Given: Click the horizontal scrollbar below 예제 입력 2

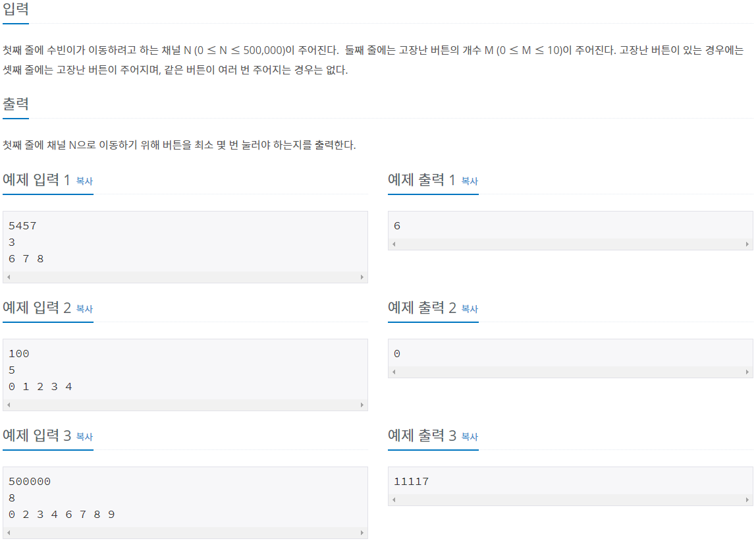Looking at the screenshot, I should tap(184, 405).
